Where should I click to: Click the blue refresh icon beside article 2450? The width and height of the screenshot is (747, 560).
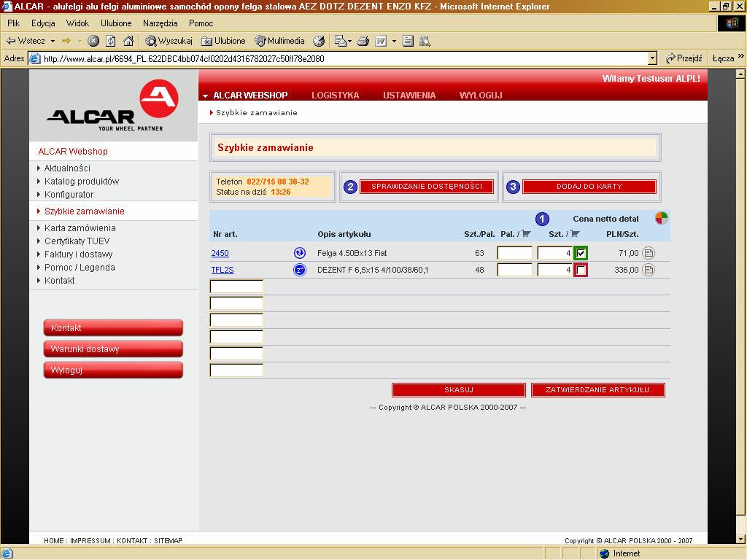(300, 253)
